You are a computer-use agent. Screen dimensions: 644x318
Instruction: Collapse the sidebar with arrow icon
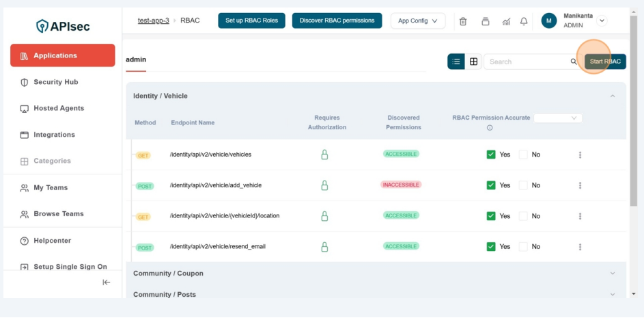pos(107,282)
